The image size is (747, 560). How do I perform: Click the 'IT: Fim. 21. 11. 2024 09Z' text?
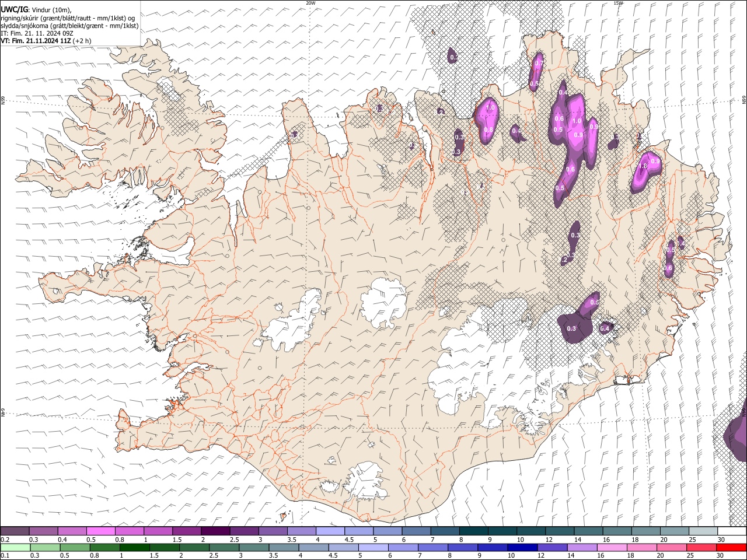37,34
